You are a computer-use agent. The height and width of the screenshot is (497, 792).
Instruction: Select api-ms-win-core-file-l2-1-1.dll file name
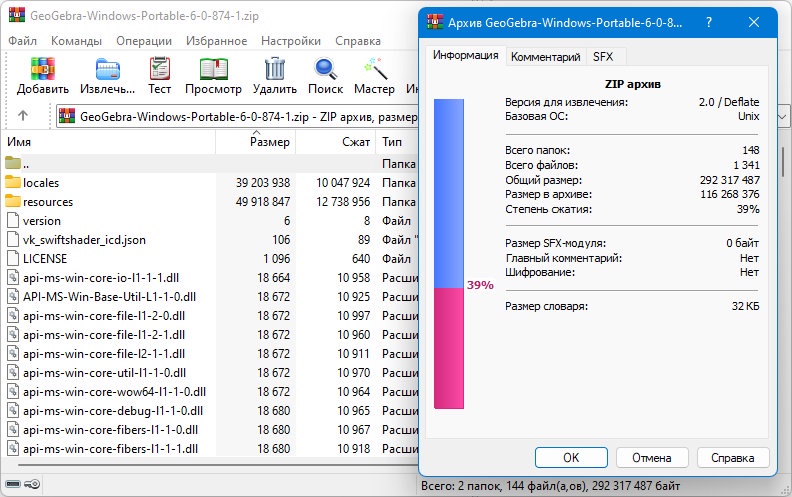click(104, 354)
